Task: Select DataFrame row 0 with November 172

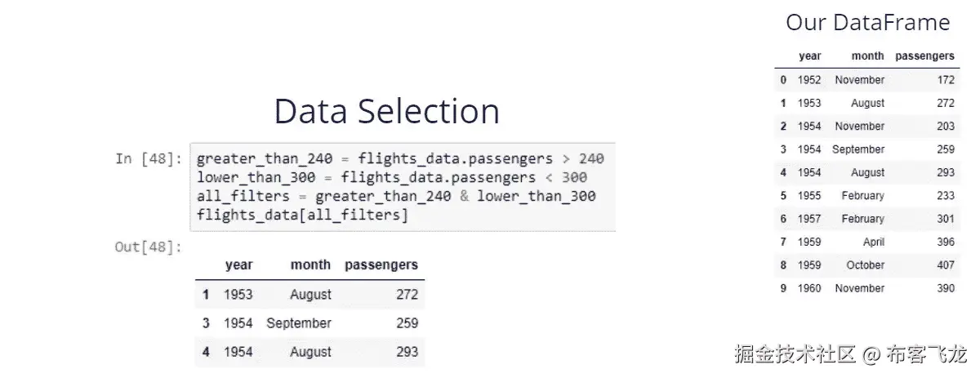Action: click(866, 80)
